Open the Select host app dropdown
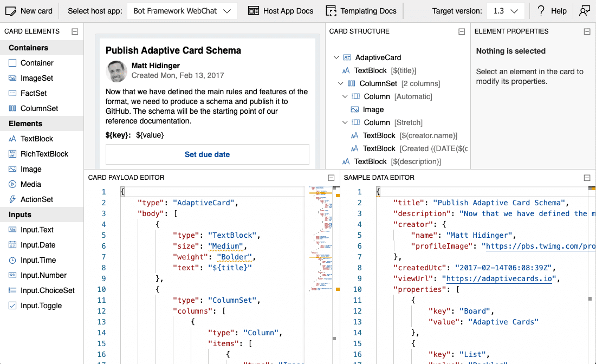 (x=182, y=11)
